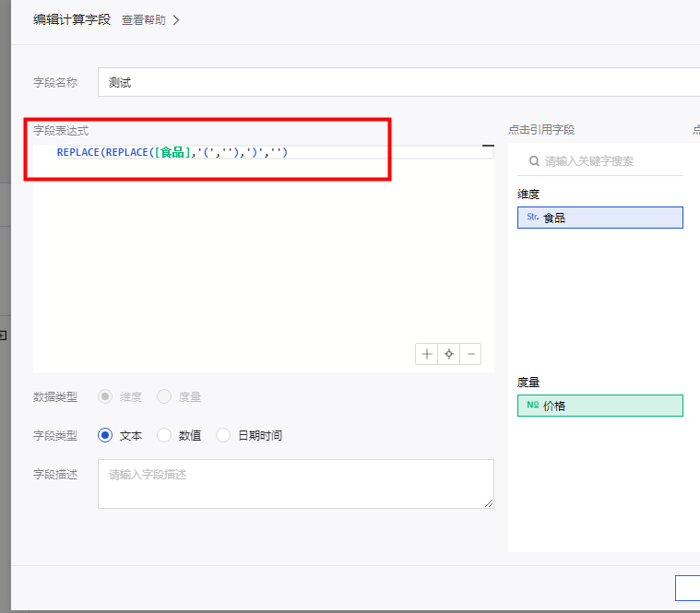Click the magnifier search icon
Viewport: 700px width, 613px height.
(534, 160)
